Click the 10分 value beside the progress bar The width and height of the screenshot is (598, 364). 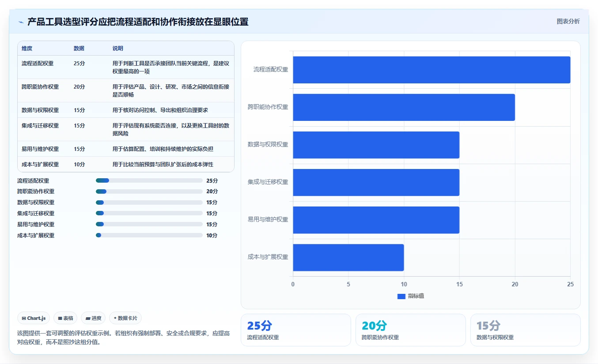pos(212,235)
